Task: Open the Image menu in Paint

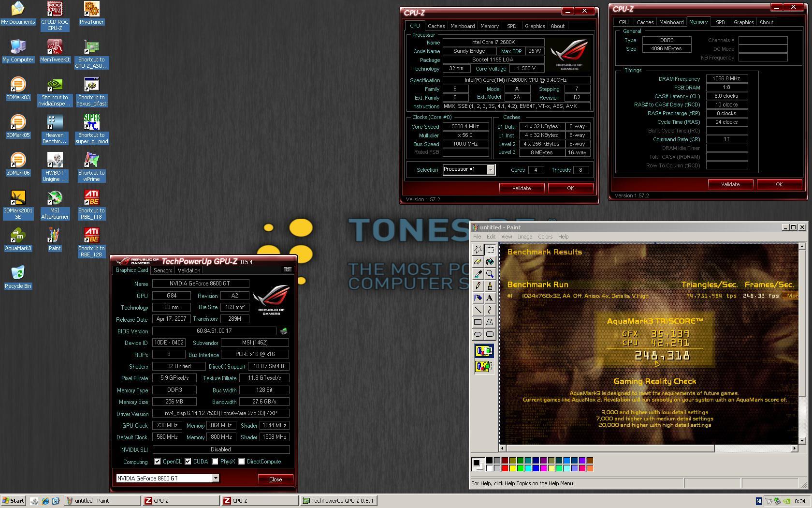Action: (525, 237)
